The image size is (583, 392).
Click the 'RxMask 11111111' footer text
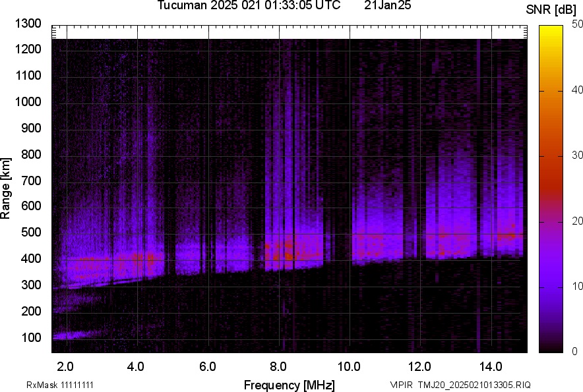pyautogui.click(x=60, y=385)
